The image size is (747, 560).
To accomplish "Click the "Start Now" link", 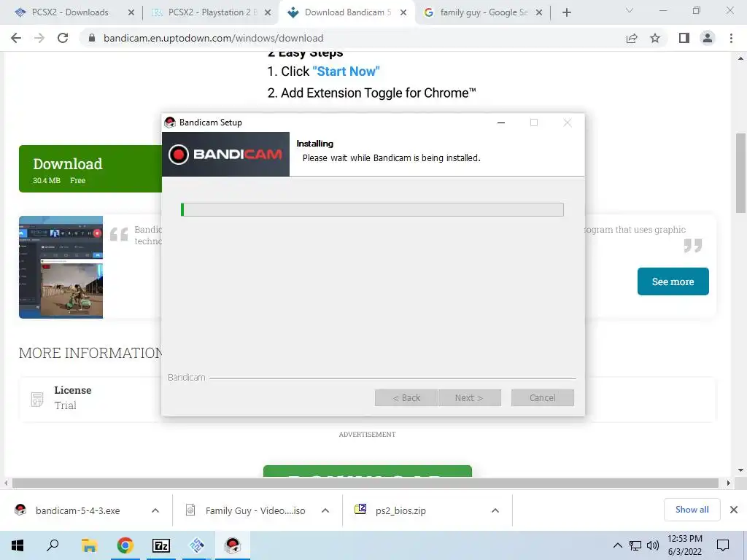I will [x=346, y=71].
